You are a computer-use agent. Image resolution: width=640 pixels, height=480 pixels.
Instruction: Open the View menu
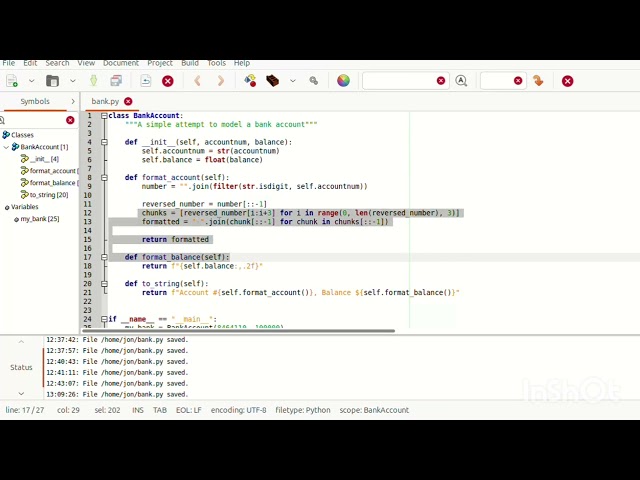(86, 63)
